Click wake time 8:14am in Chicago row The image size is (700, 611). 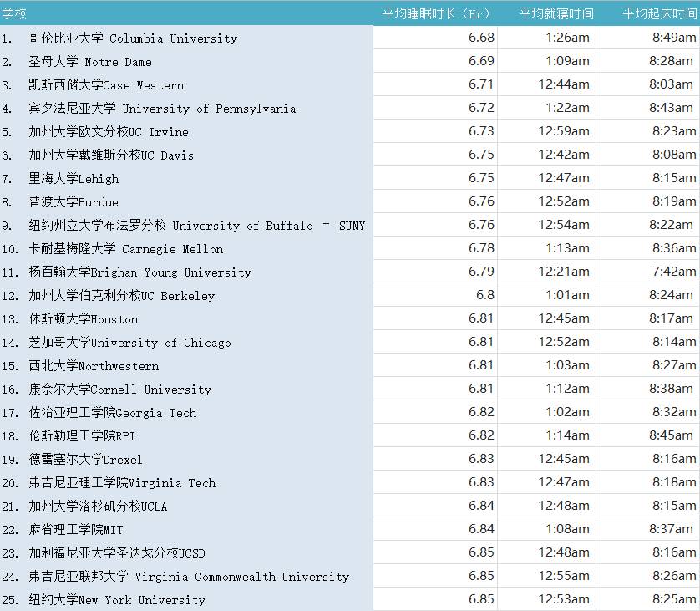click(x=674, y=341)
